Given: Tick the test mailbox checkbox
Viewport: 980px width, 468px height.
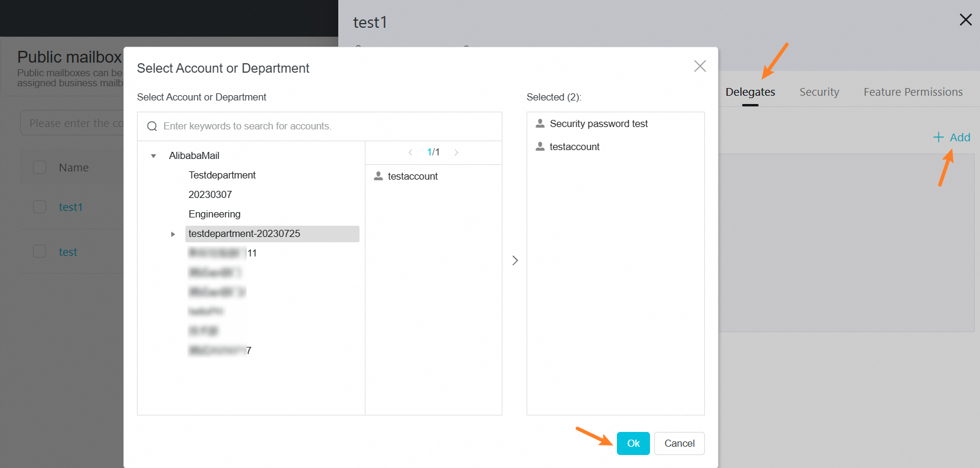Looking at the screenshot, I should point(40,252).
